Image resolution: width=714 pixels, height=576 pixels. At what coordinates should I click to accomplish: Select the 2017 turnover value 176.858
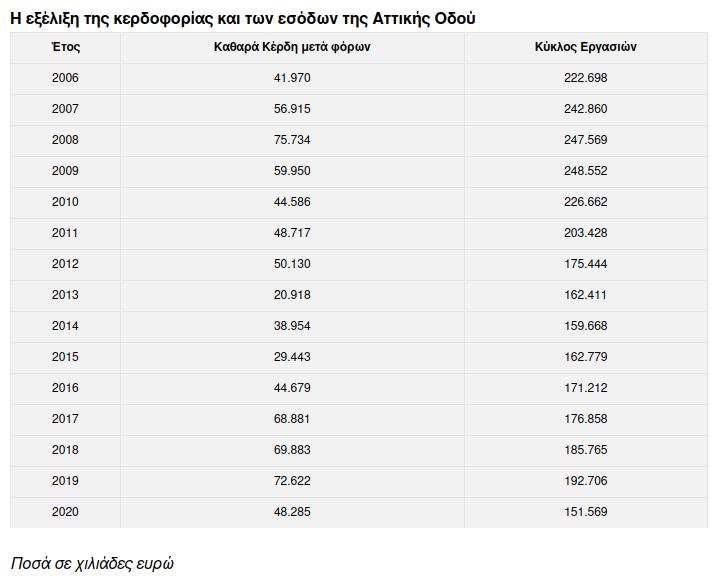click(586, 418)
